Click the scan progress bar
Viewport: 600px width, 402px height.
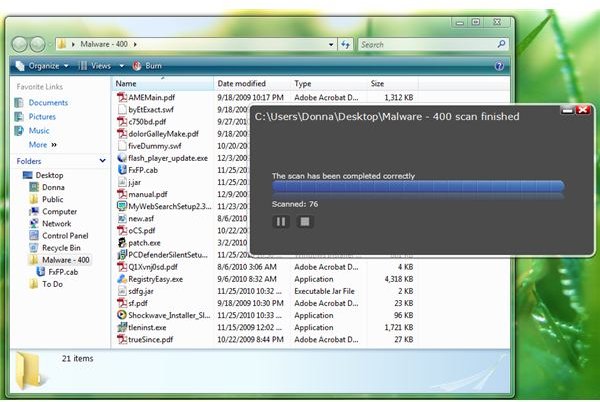[x=418, y=187]
